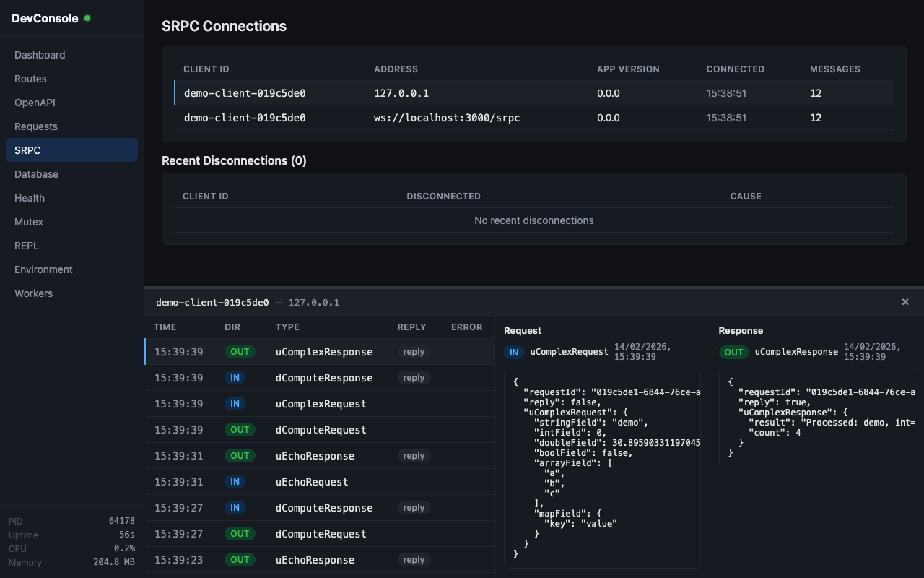Click the IN badge on uComplexRequest message
Image resolution: width=924 pixels, height=578 pixels.
[235, 404]
